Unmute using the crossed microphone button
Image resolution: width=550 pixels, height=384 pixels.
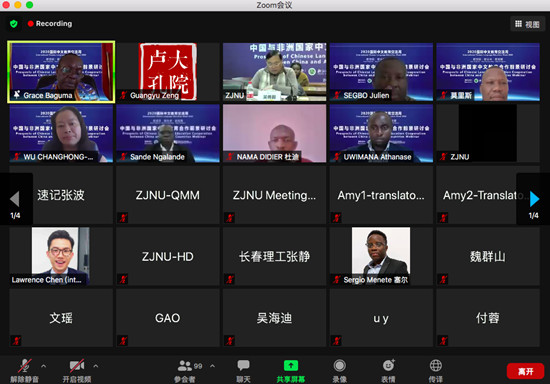[25, 366]
